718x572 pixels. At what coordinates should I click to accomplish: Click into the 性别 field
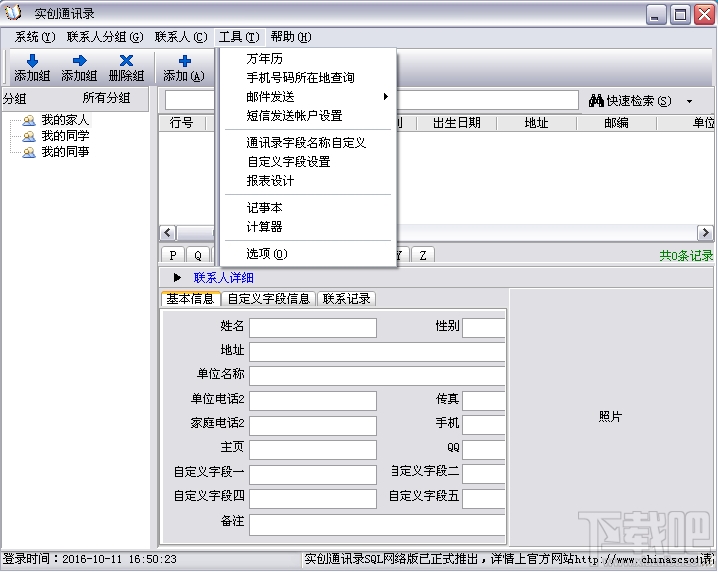484,328
